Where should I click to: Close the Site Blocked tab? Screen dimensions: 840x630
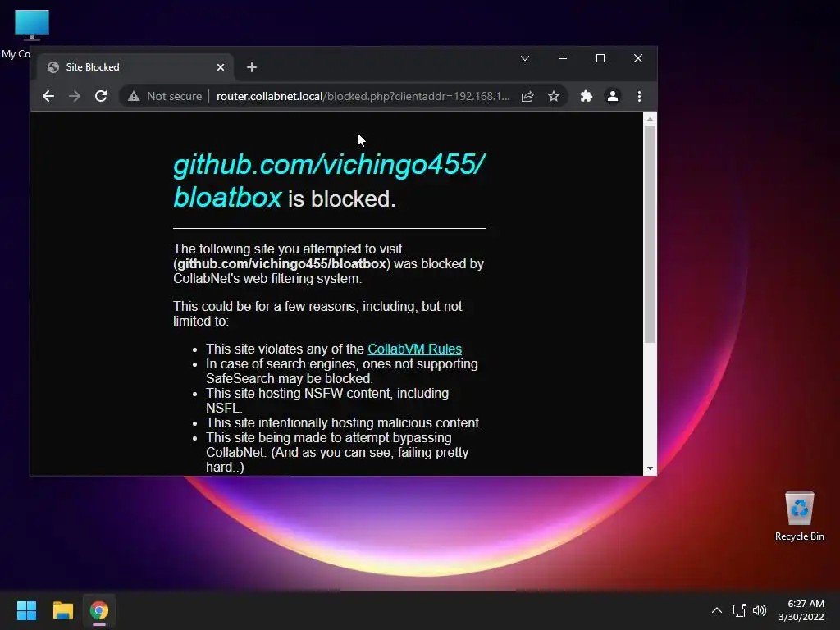pyautogui.click(x=221, y=67)
